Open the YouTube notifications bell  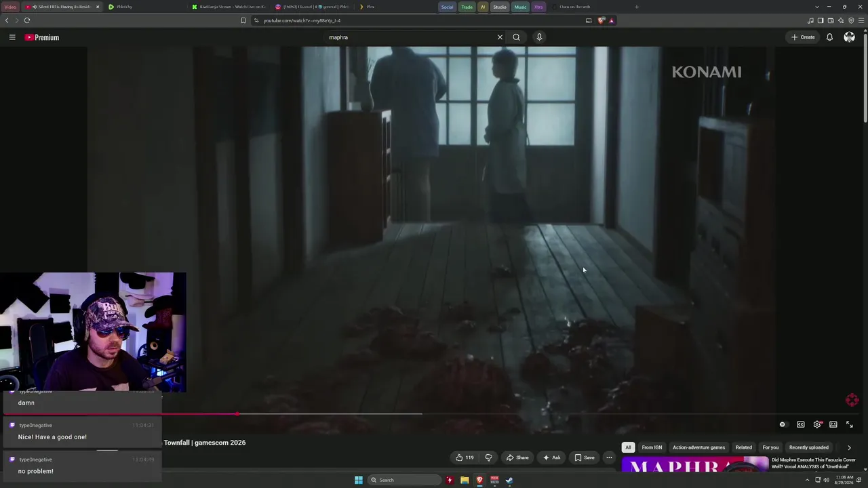tap(829, 37)
